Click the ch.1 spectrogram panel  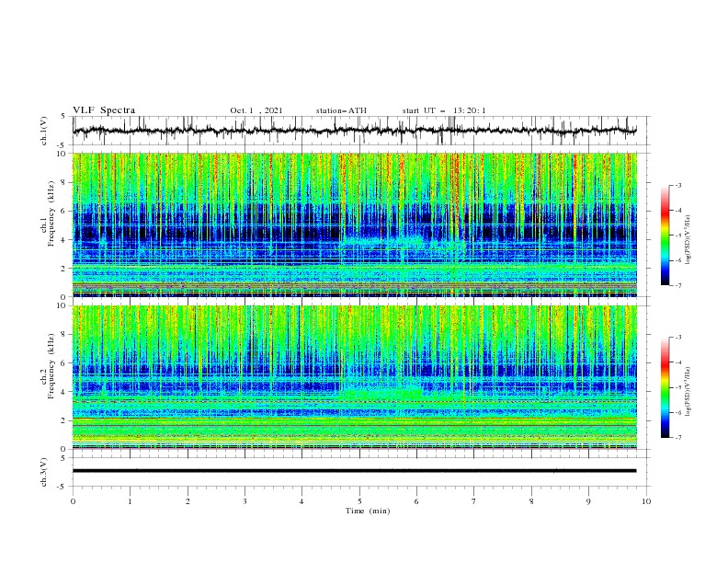tap(355, 224)
